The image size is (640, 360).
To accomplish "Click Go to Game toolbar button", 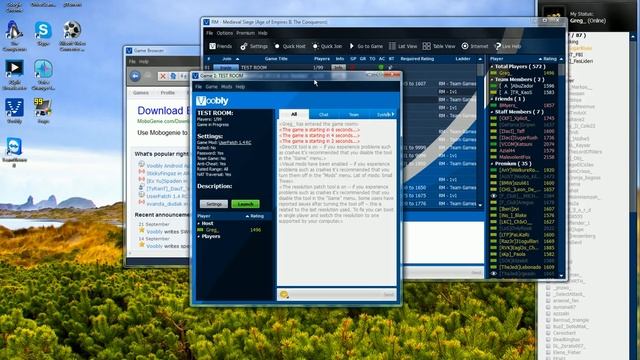I will pyautogui.click(x=366, y=46).
